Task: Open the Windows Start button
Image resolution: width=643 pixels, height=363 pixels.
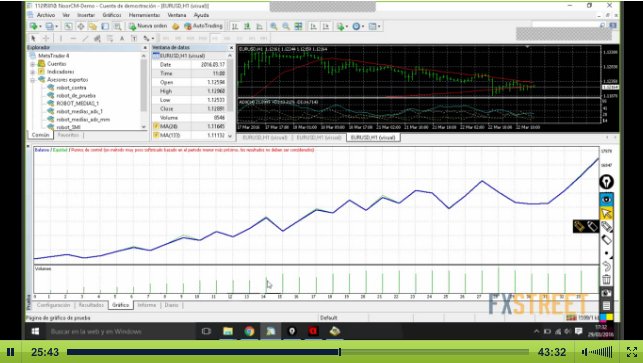Action: [36, 331]
